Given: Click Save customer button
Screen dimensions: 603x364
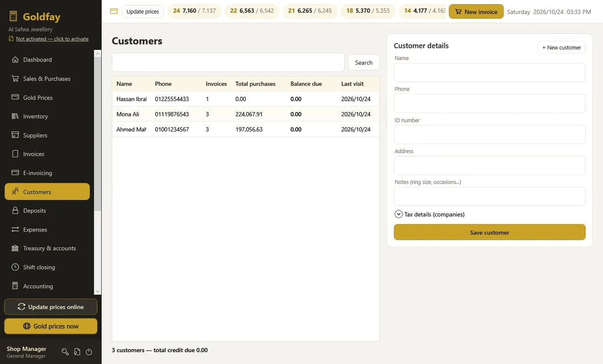Looking at the screenshot, I should click(489, 232).
